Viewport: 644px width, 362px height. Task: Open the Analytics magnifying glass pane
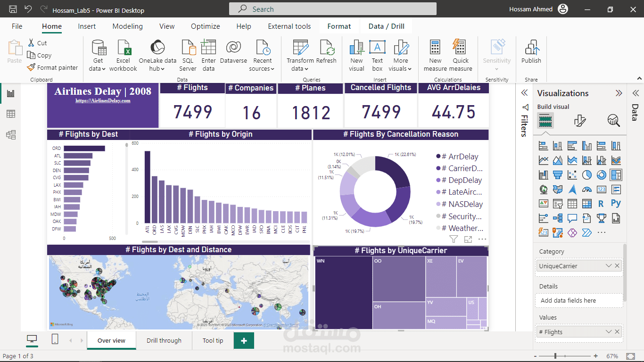[x=614, y=121]
